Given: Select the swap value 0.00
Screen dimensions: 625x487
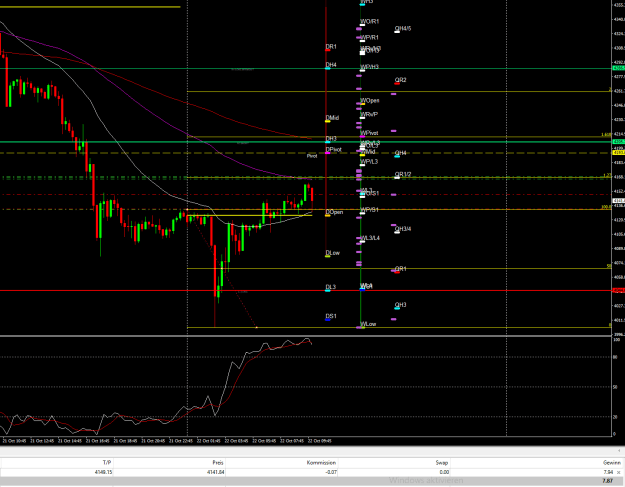Looking at the screenshot, I should coord(444,472).
